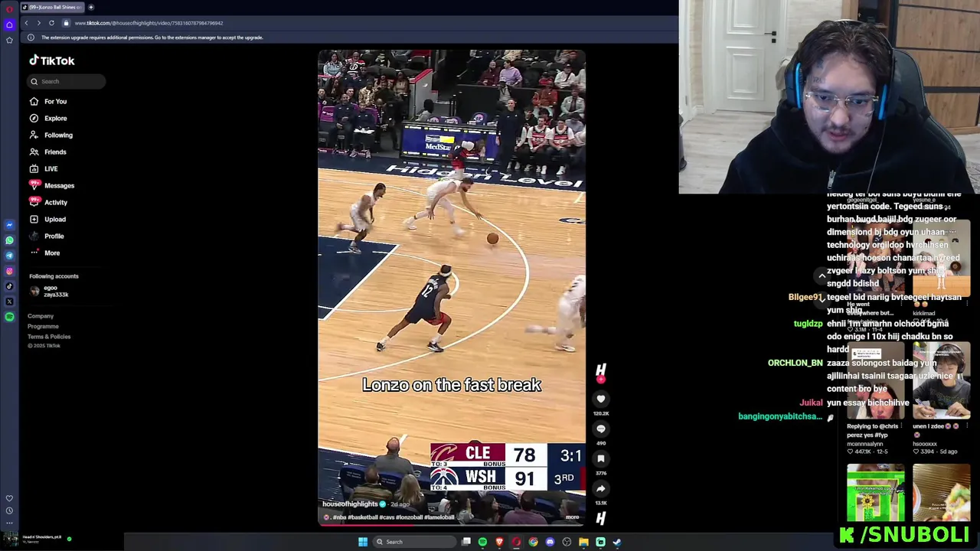Viewport: 980px width, 551px height.
Task: Open the Explore page
Action: click(48, 118)
